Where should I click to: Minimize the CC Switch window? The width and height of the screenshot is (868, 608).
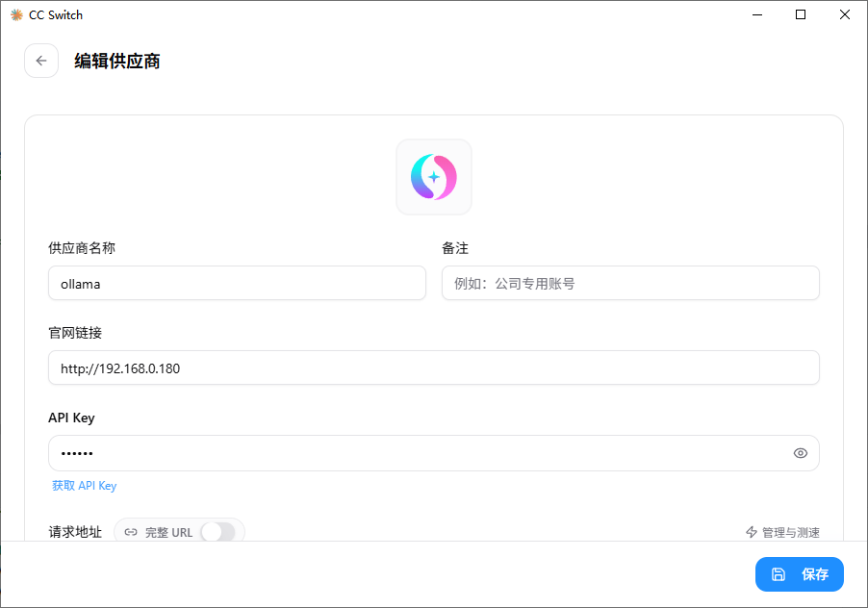[x=757, y=15]
